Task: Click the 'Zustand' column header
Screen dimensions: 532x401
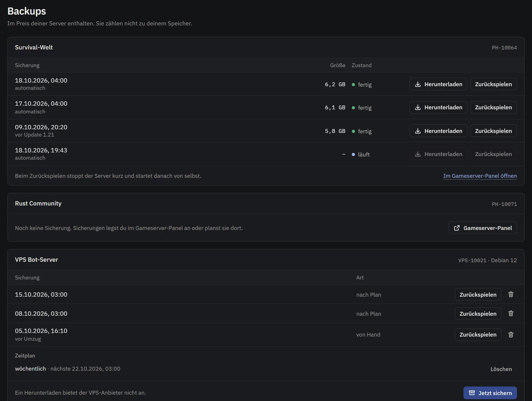Action: (x=361, y=65)
